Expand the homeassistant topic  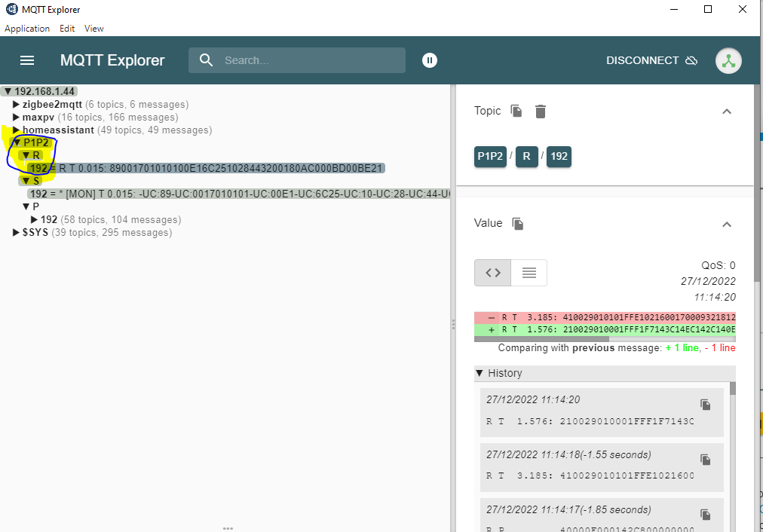[x=16, y=130]
